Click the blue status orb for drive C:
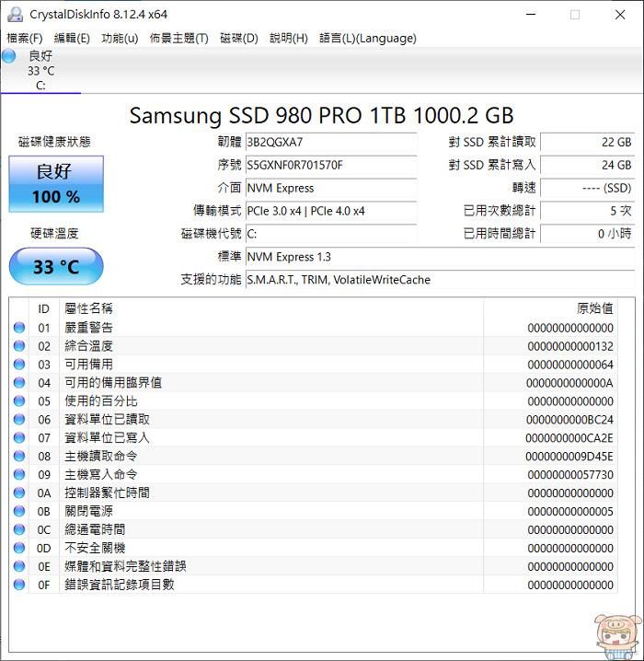644x661 pixels. 9,56
